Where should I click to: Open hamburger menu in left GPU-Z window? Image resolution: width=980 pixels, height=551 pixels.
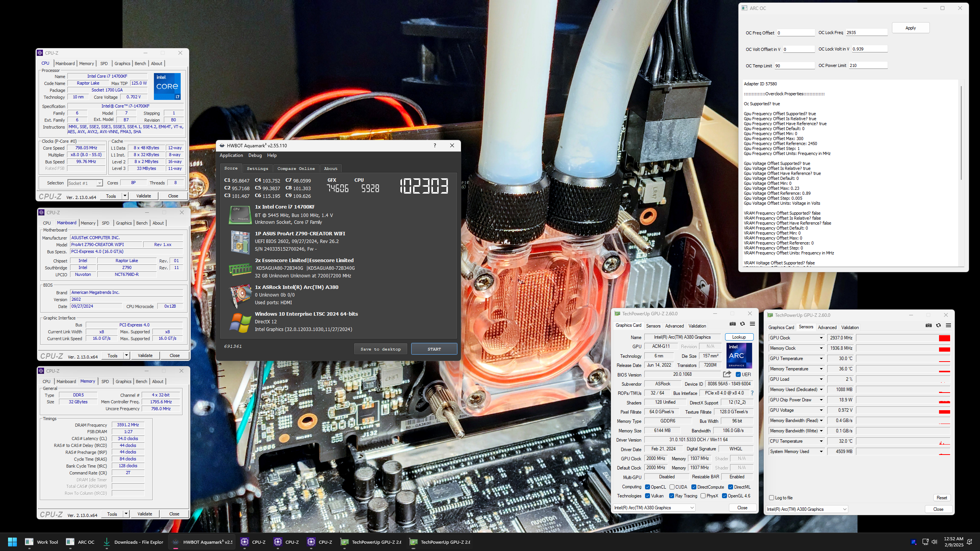tap(752, 324)
